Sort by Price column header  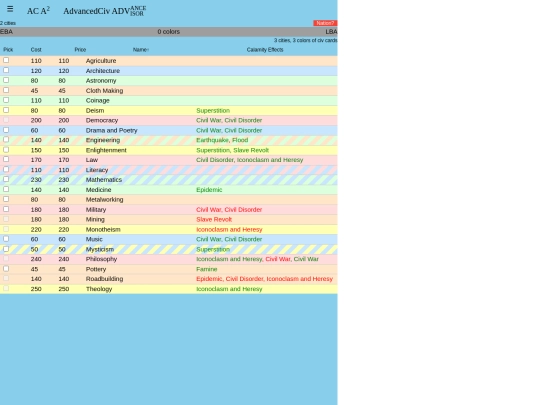coord(80,50)
